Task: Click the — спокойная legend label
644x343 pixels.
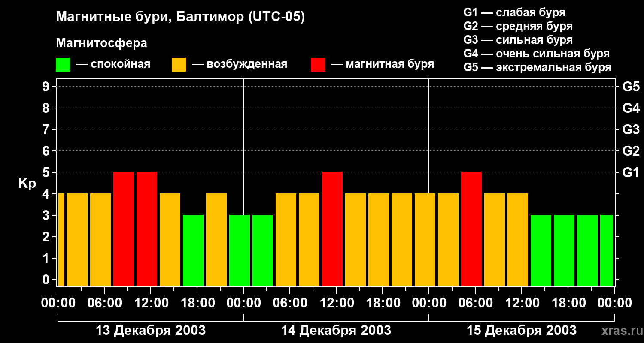Action: tap(113, 64)
